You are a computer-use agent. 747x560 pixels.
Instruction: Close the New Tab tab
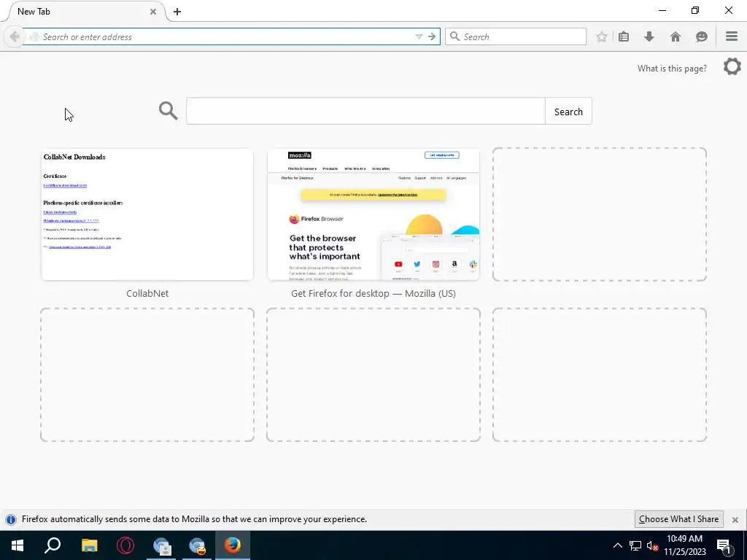(x=153, y=12)
